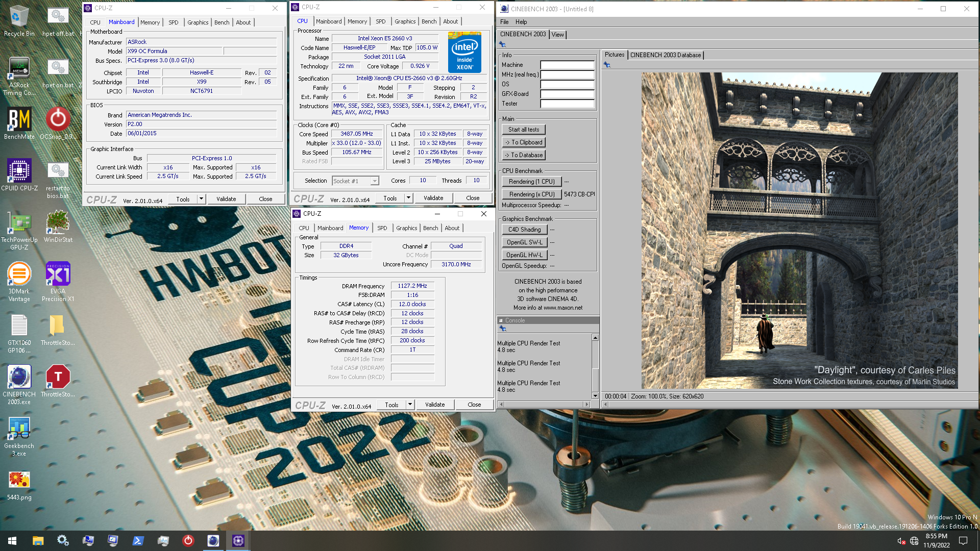Screen dimensions: 980x551
Task: Open CINEBENCH Help menu
Action: [x=521, y=22]
